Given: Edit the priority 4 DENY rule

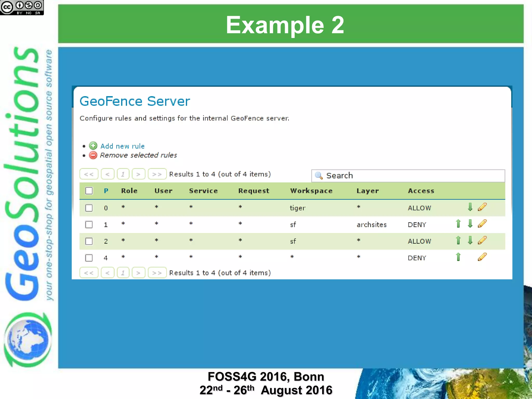Looking at the screenshot, I should pos(482,257).
